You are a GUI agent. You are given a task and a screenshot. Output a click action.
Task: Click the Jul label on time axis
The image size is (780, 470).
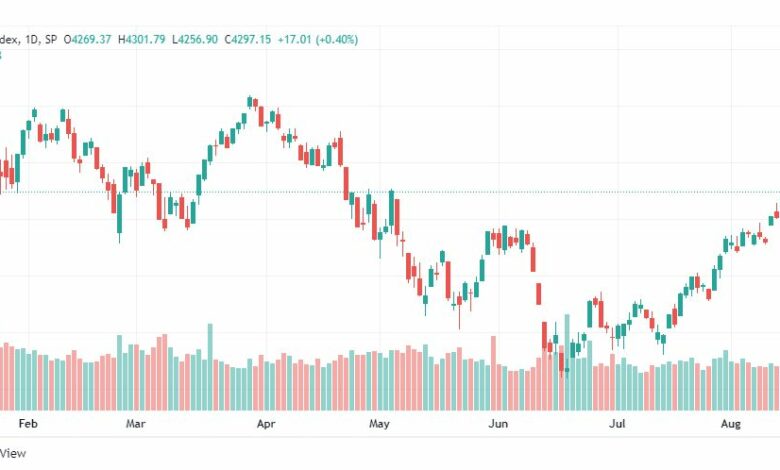coord(617,424)
